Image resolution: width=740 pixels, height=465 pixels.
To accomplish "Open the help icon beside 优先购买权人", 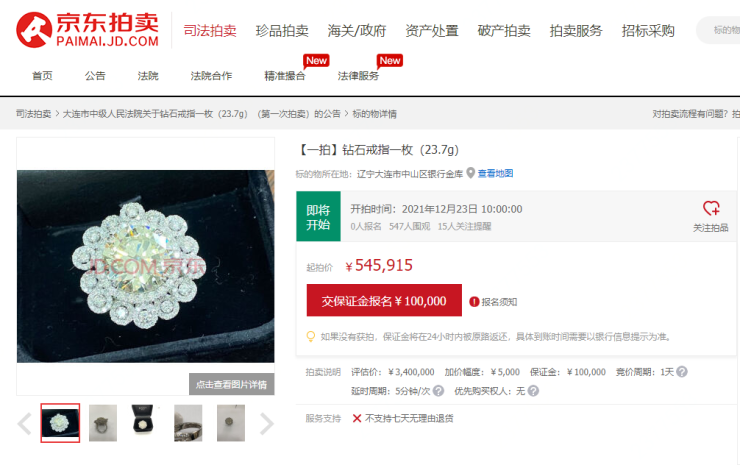I will pyautogui.click(x=533, y=391).
